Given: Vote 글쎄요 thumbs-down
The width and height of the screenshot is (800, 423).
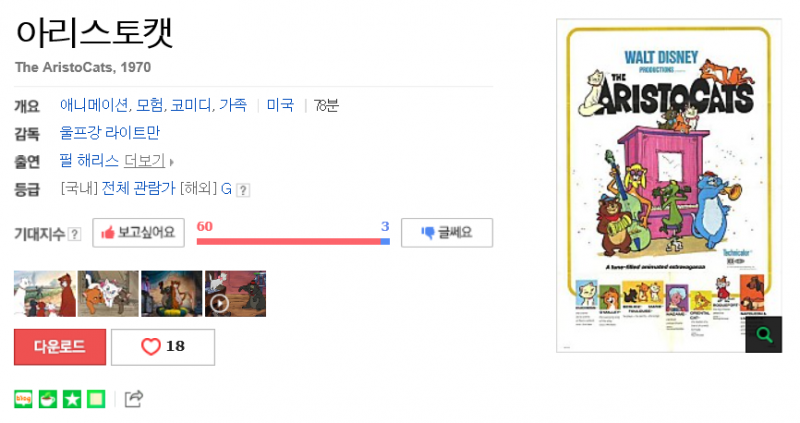Looking at the screenshot, I should [447, 233].
